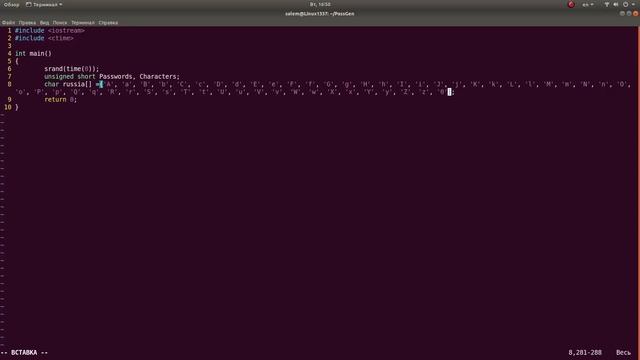
Task: Click the opening brace on line 5
Action: coord(17,61)
